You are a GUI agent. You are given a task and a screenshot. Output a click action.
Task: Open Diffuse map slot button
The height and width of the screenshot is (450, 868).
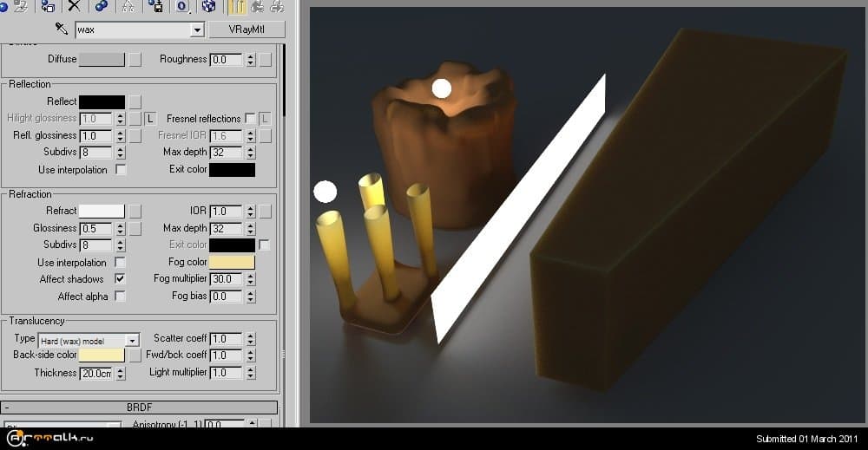coord(135,60)
